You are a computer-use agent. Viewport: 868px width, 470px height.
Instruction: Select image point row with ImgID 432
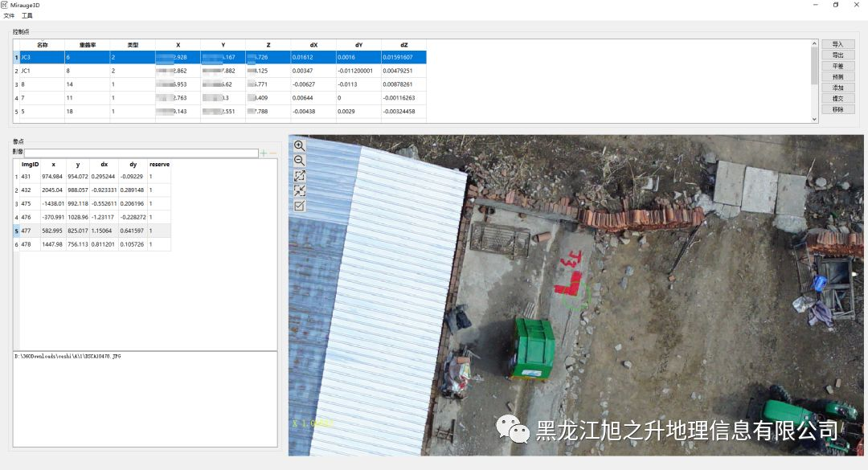point(29,190)
